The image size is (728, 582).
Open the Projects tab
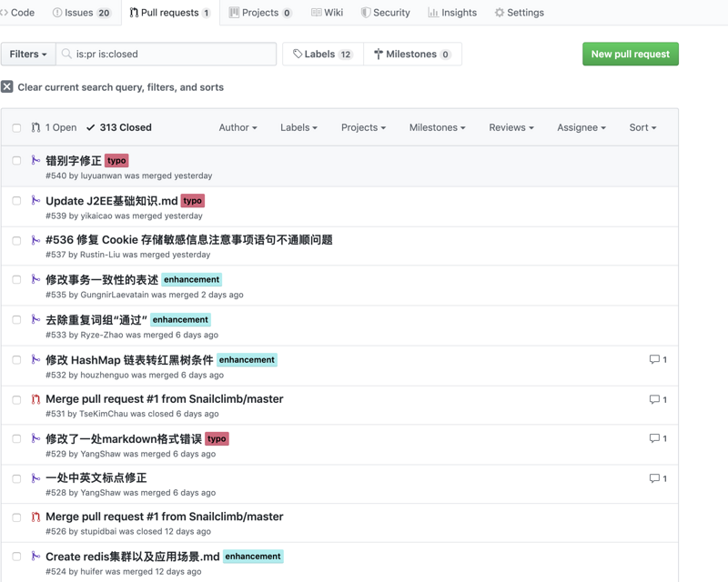pos(260,13)
